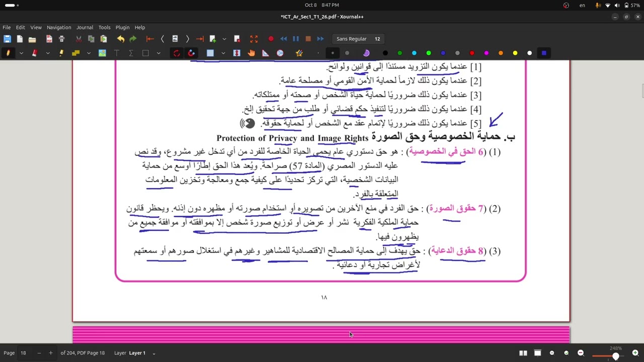Image resolution: width=644 pixels, height=362 pixels.
Task: Pick the black color swatch
Action: 385,53
